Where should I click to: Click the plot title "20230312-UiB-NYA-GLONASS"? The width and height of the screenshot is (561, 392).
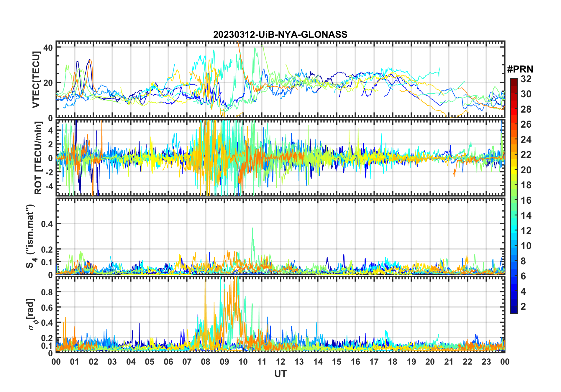click(280, 35)
